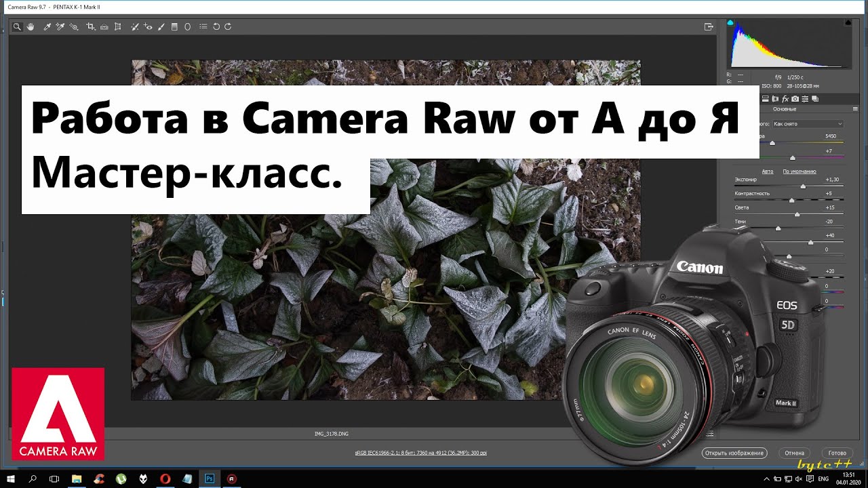
Task: Select the Transform tool
Action: pos(117,26)
